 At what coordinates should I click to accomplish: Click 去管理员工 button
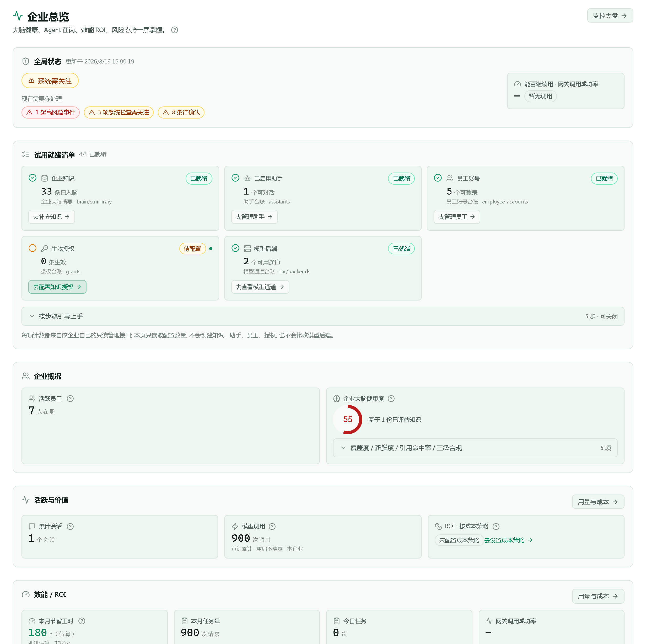(457, 217)
